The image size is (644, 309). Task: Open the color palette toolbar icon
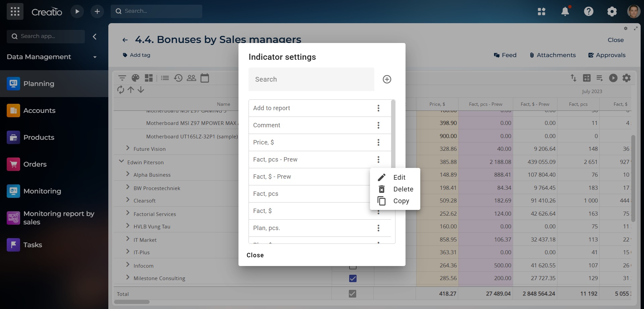click(x=135, y=78)
